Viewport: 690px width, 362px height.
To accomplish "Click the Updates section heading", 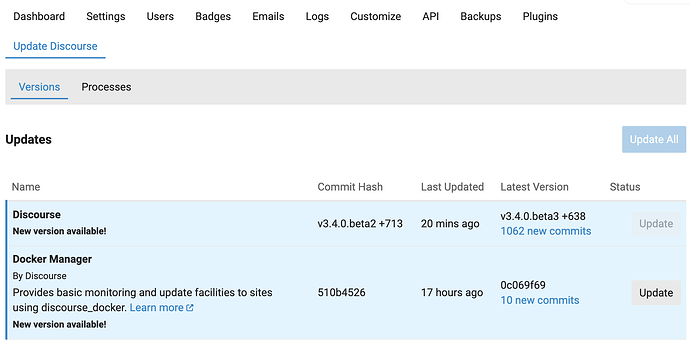I will coord(29,139).
